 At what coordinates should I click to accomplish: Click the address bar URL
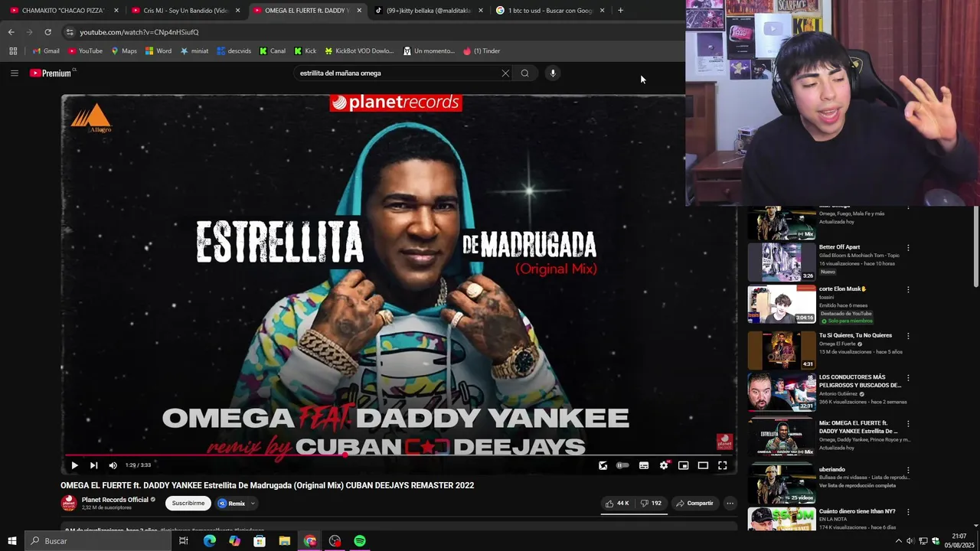[139, 32]
